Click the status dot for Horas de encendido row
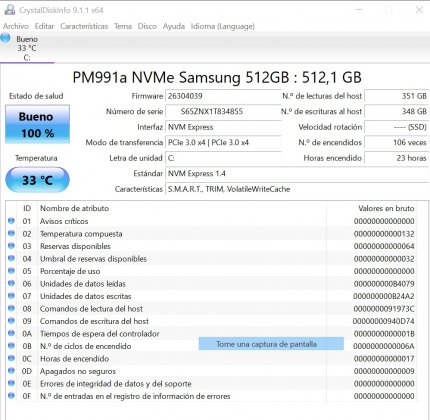This screenshot has width=430, height=420. (11, 358)
